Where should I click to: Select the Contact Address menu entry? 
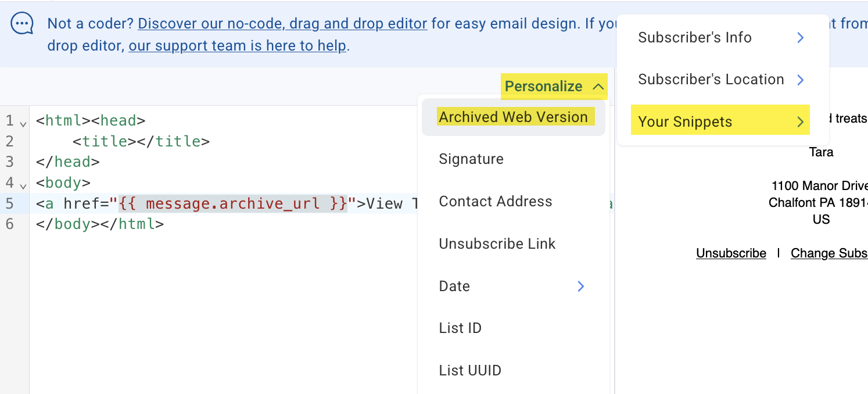(x=495, y=201)
